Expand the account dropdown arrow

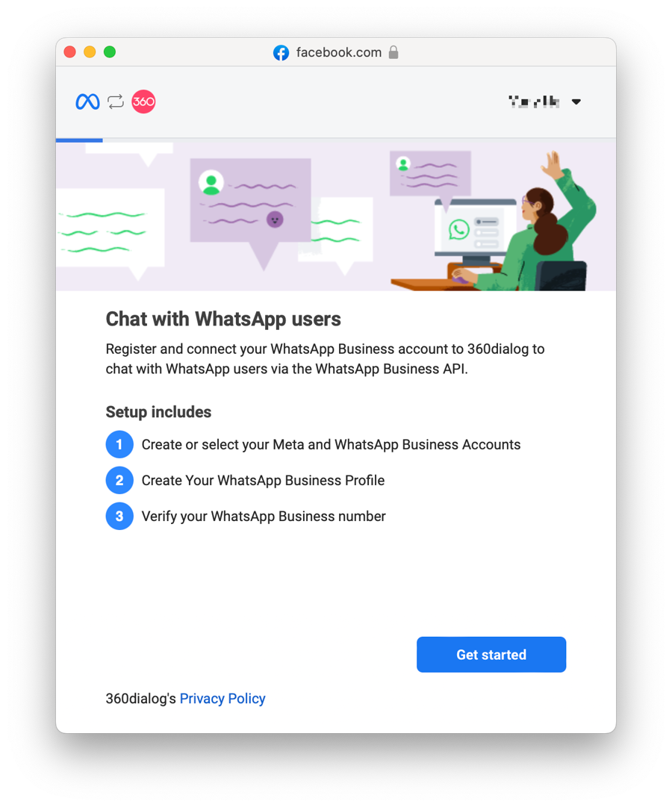[576, 102]
